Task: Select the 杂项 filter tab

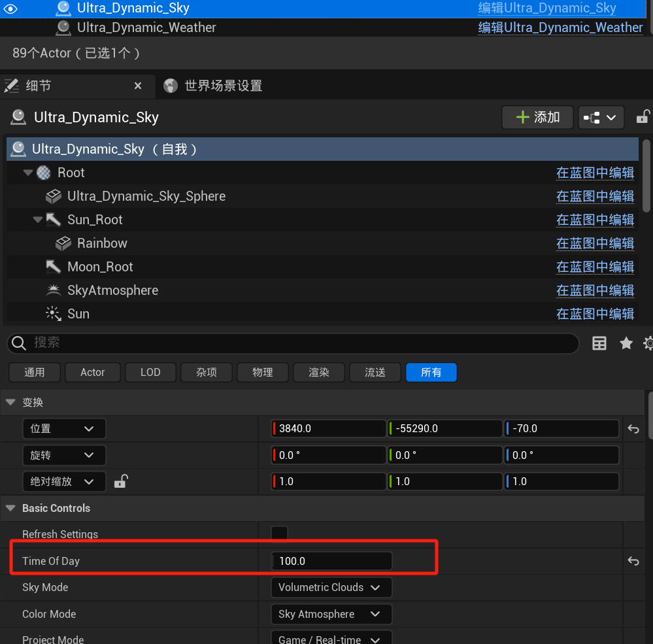Action: tap(207, 373)
